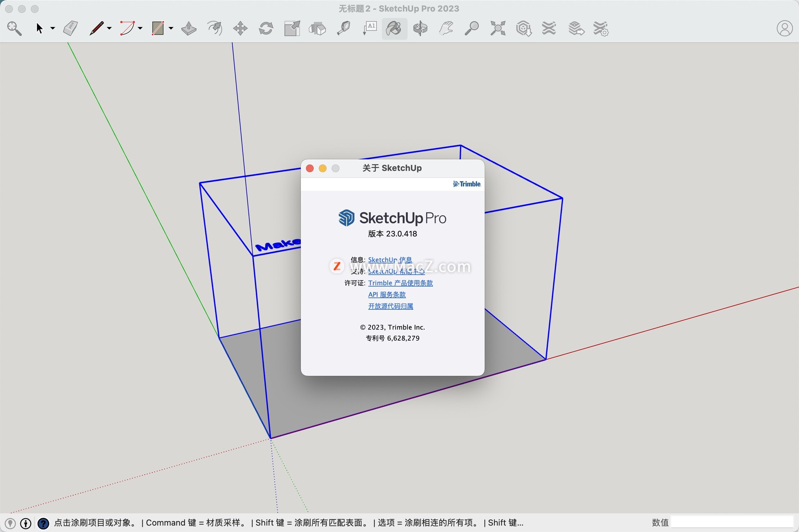799x532 pixels.
Task: Choose the Rotate tool
Action: (x=266, y=28)
